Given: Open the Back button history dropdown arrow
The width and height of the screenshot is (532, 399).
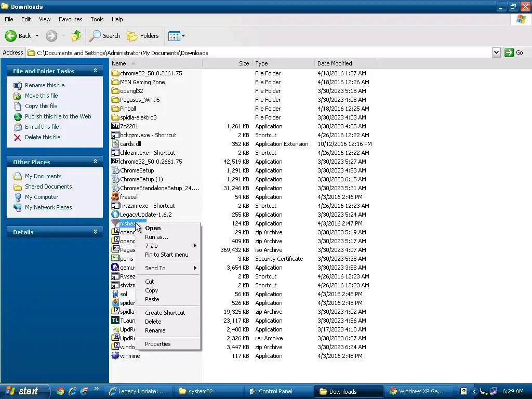Looking at the screenshot, I should [37, 36].
